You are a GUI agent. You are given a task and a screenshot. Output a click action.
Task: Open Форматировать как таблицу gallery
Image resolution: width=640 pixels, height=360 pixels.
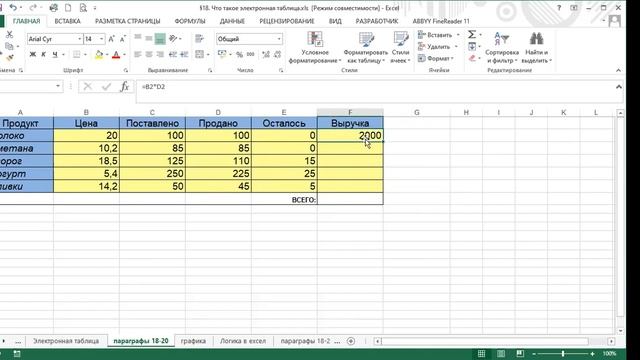pyautogui.click(x=366, y=47)
